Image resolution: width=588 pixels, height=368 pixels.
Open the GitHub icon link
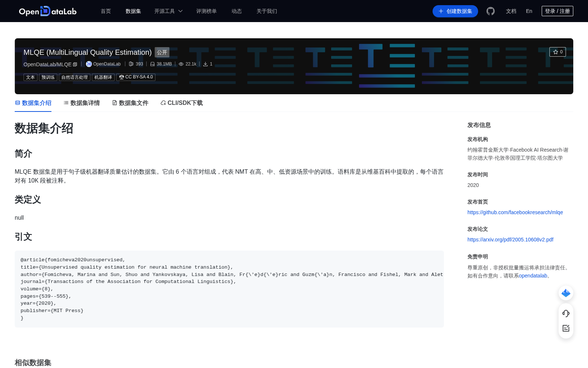(x=491, y=11)
